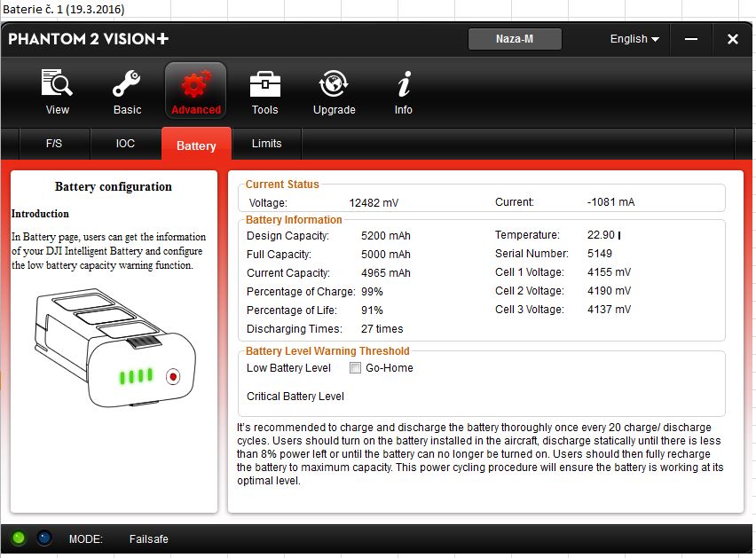Open the Tools toolbox icon
This screenshot has width=756, height=558.
pyautogui.click(x=264, y=92)
